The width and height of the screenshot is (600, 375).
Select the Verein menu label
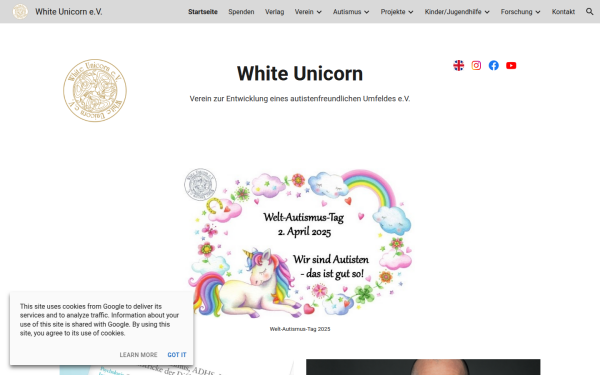point(304,12)
